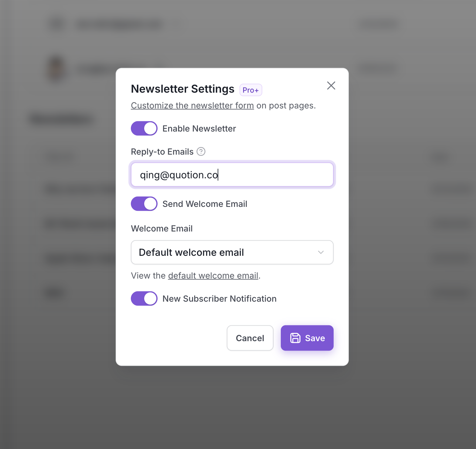Save the newsletter settings

tap(307, 338)
